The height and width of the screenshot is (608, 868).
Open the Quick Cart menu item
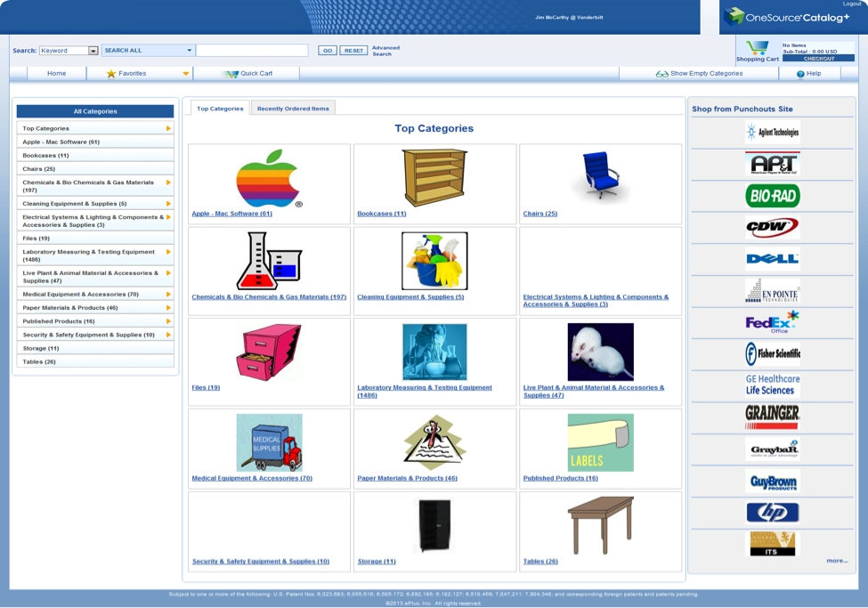click(247, 74)
